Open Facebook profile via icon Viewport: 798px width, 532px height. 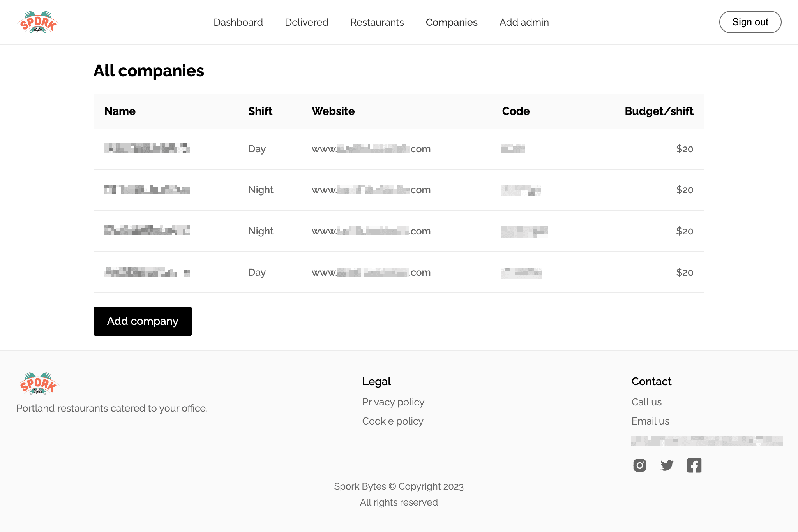pyautogui.click(x=694, y=465)
